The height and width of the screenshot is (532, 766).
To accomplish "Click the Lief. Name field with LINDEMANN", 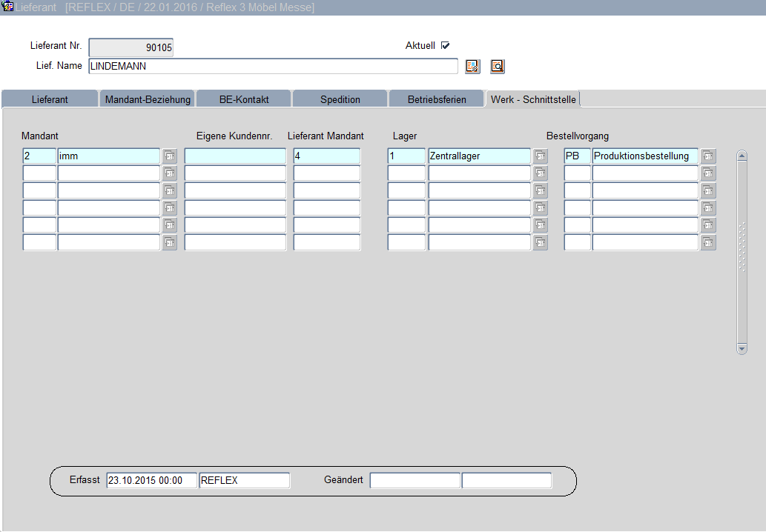I will pyautogui.click(x=272, y=67).
